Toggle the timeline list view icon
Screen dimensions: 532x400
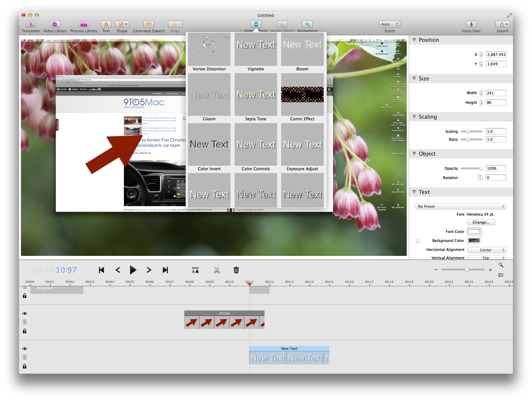[501, 275]
